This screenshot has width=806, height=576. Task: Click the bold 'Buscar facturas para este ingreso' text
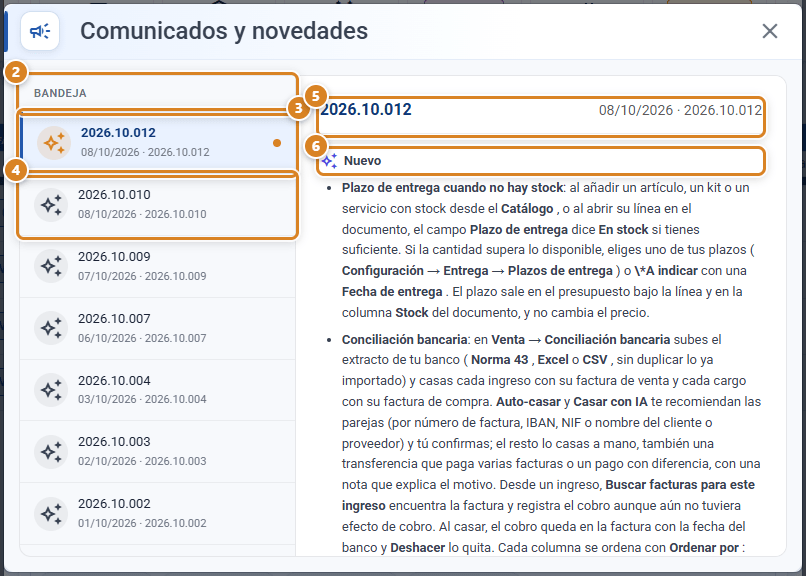coord(680,485)
